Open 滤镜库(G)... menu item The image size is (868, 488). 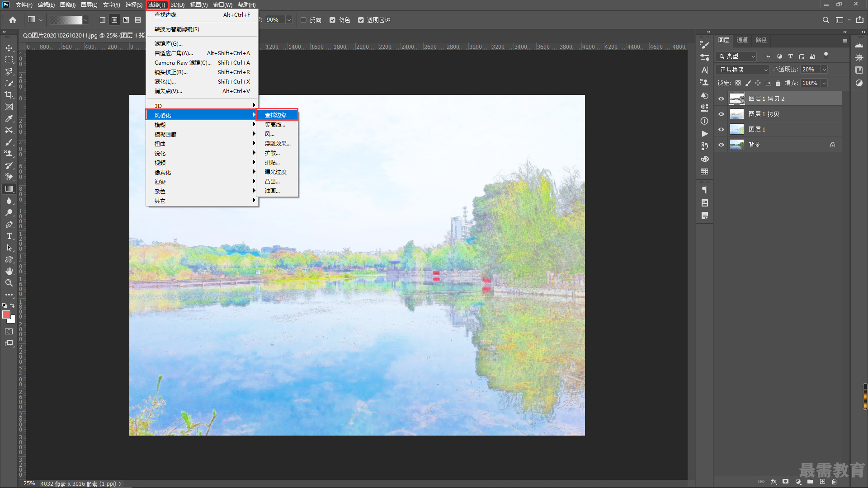pyautogui.click(x=202, y=43)
